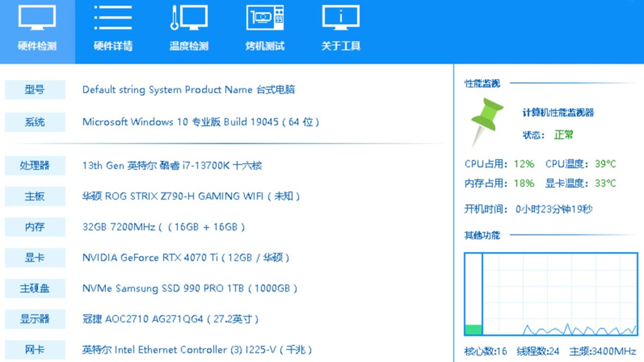Click the i7-13700K processor description text
The height and width of the screenshot is (362, 644).
click(172, 166)
